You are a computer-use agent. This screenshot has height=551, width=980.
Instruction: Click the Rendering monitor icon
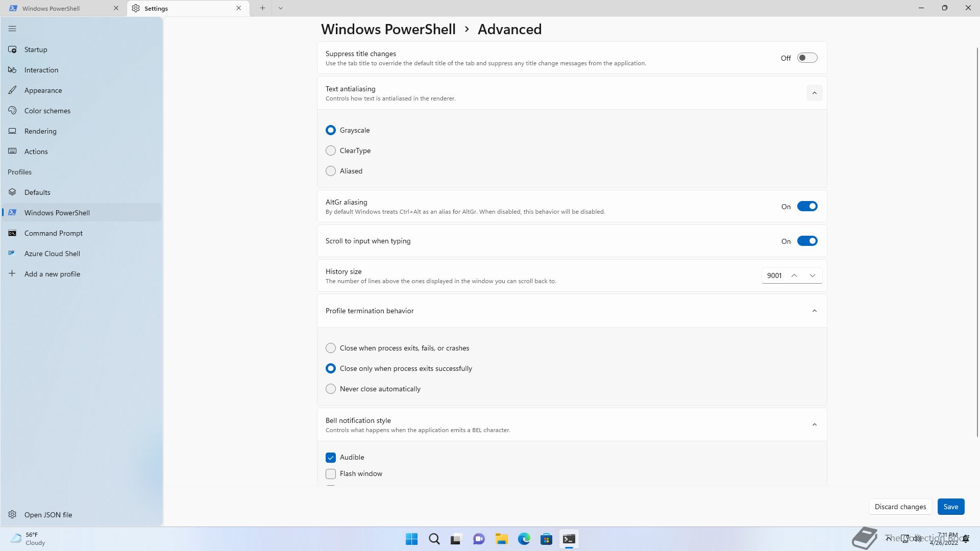click(x=12, y=131)
